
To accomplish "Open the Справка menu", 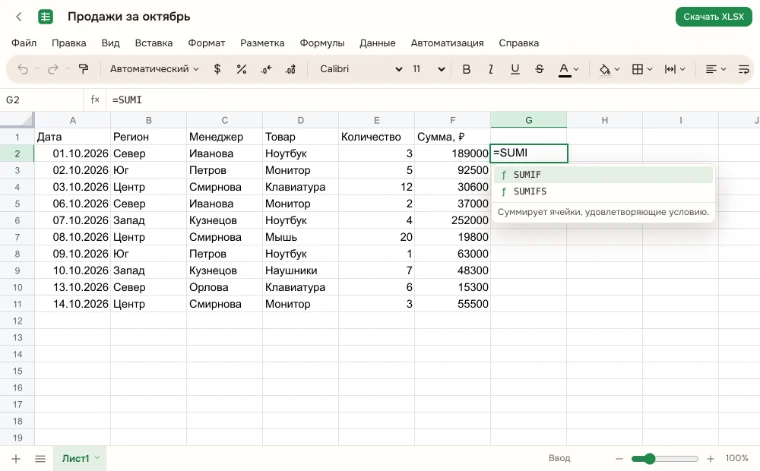I will click(x=519, y=43).
